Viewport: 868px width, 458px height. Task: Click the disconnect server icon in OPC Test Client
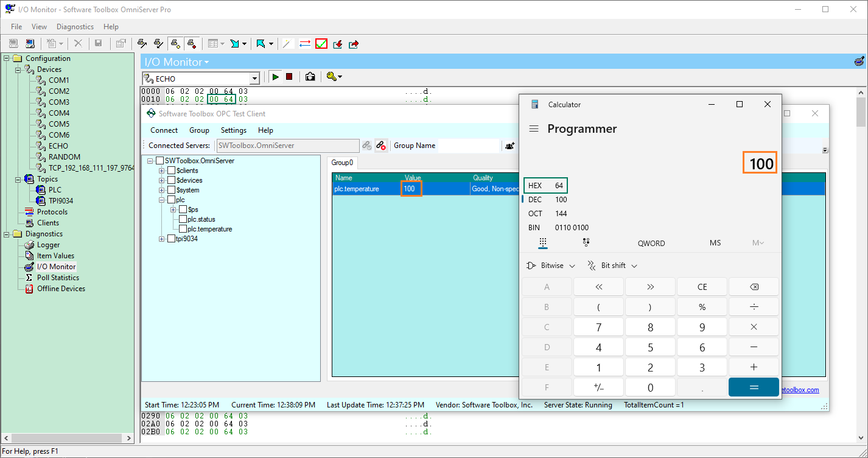pos(381,146)
